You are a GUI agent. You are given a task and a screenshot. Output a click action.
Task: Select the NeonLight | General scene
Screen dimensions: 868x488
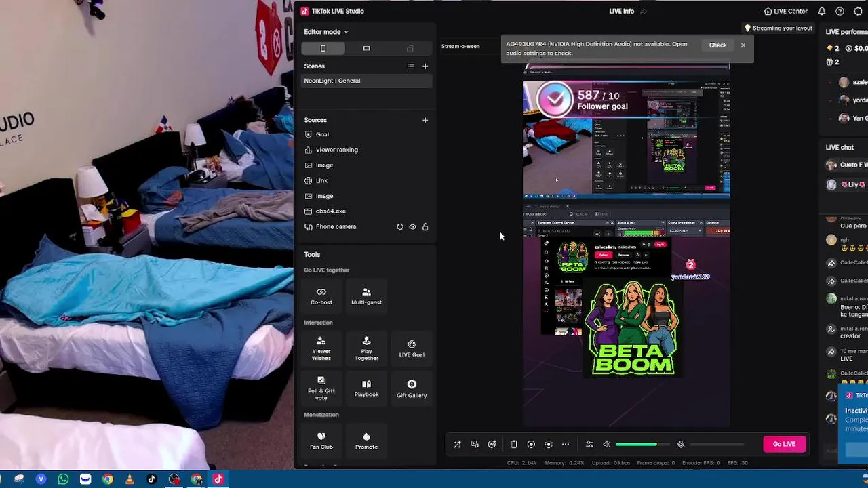pyautogui.click(x=366, y=81)
